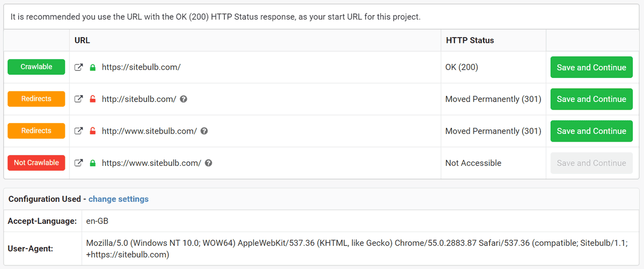Click help icon beside http://www.sitebulb.com/
This screenshot has height=269, width=644.
[x=204, y=131]
